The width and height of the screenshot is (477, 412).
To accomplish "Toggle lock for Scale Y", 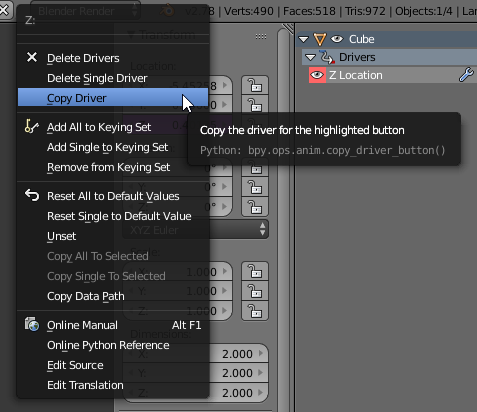I will (x=255, y=291).
